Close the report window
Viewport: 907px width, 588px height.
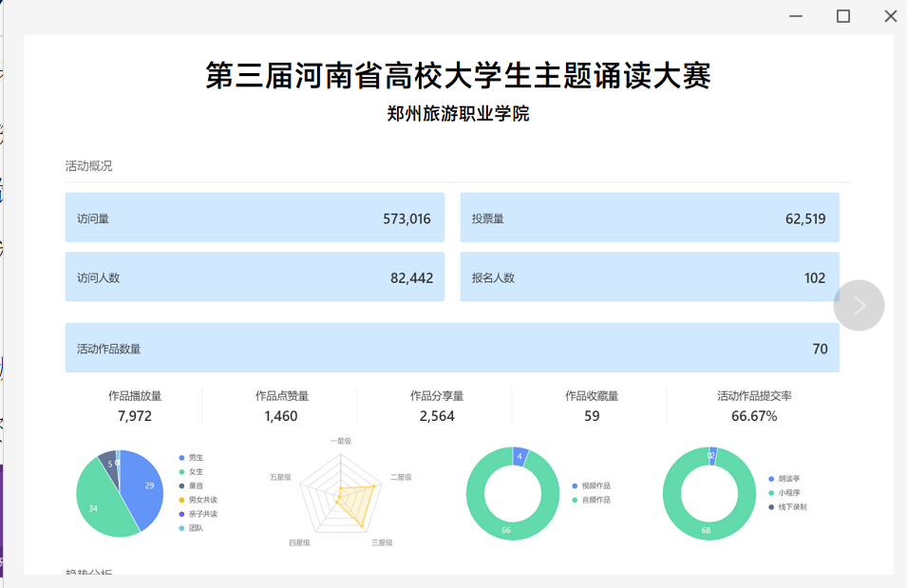[890, 16]
